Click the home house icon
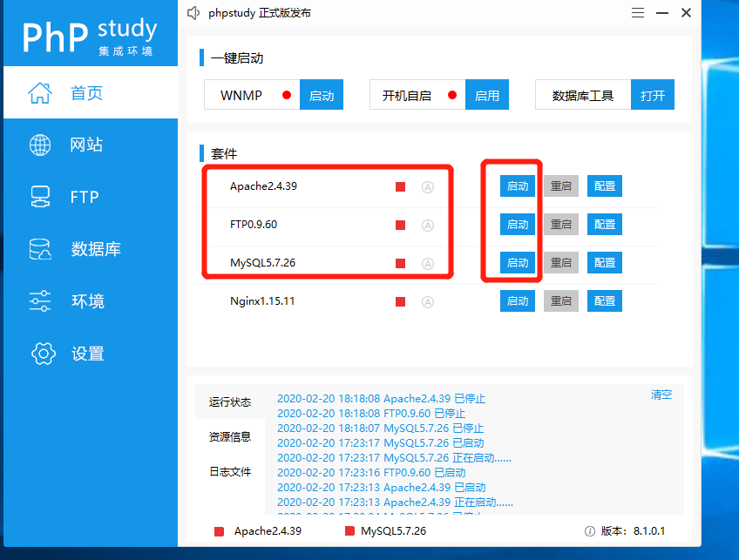Screen dimensions: 739x560 40,93
